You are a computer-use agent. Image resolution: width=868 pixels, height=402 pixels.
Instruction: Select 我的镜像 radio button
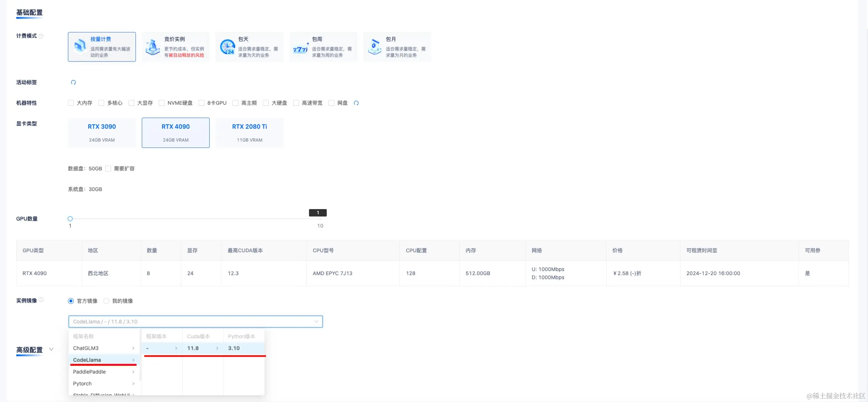(x=106, y=301)
